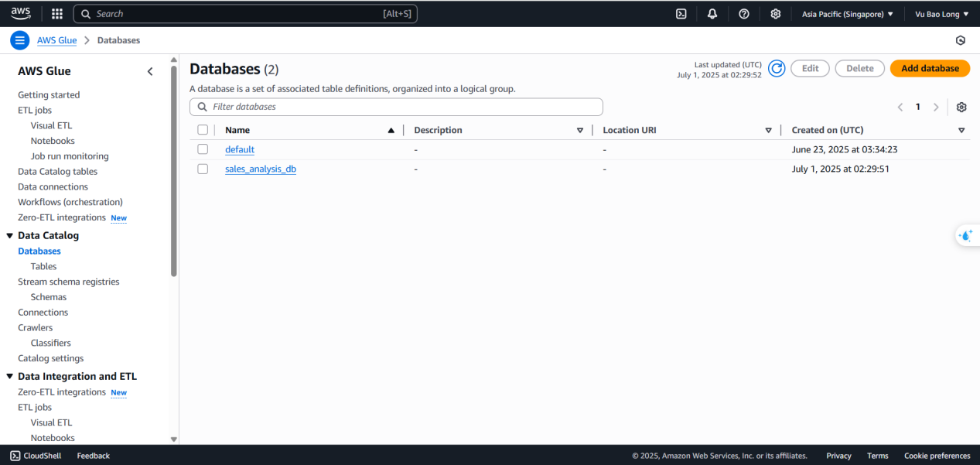Screen dimensions: 980x465
Task: Click the June 23, 2025 at 03:34:23 cell
Action: [845, 149]
